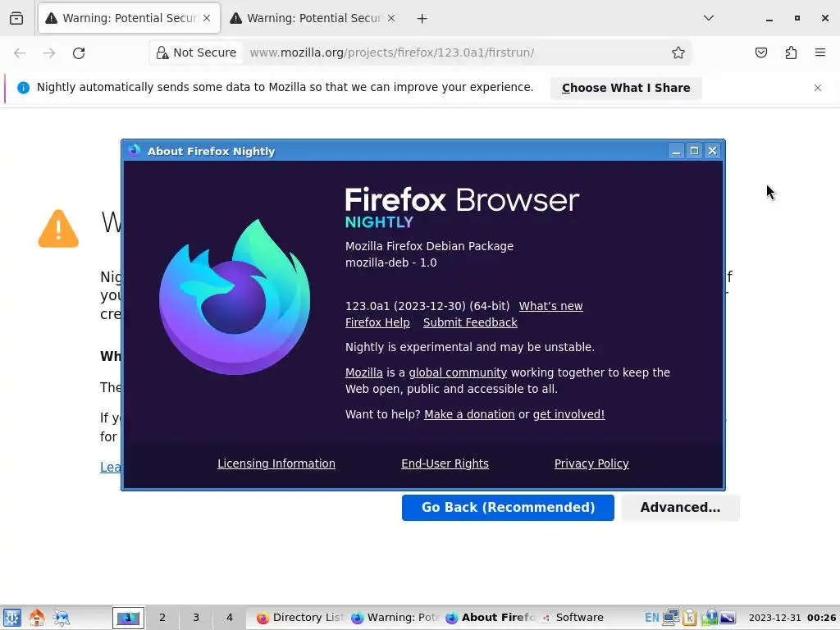
Task: Open the Firefox Help link
Action: click(x=377, y=322)
